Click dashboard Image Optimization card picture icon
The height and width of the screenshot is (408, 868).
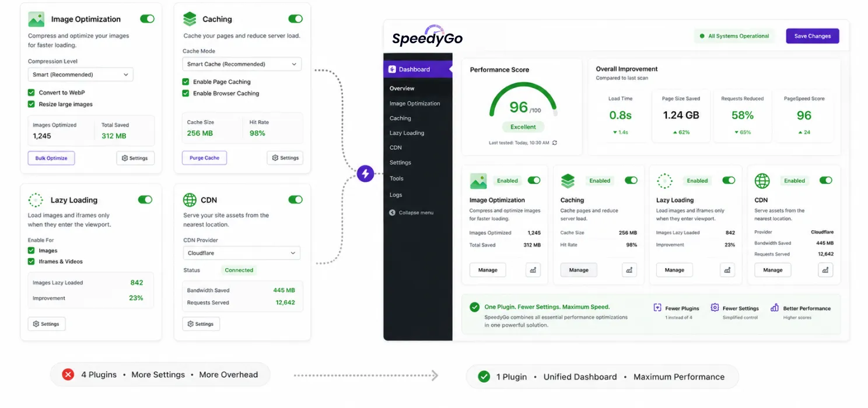(x=478, y=181)
